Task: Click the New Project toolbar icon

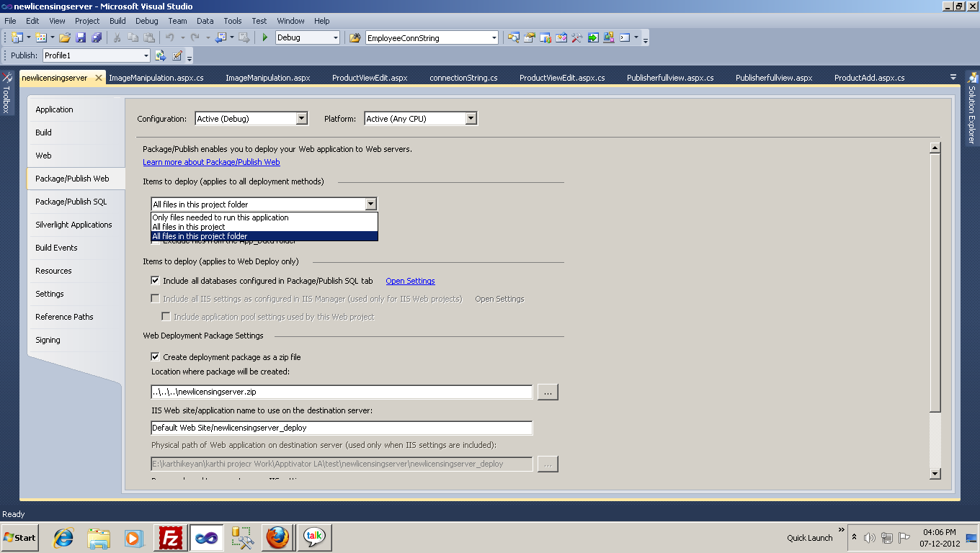Action: click(17, 37)
